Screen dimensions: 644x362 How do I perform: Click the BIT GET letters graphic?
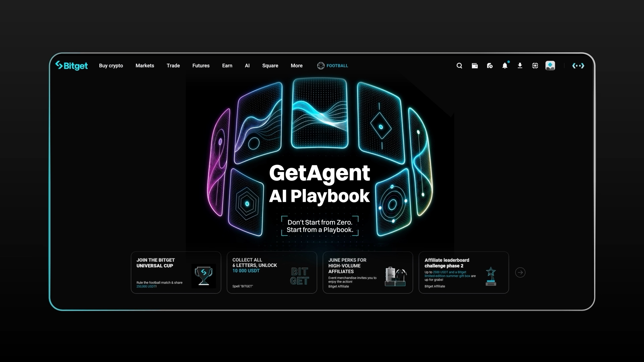tap(300, 276)
